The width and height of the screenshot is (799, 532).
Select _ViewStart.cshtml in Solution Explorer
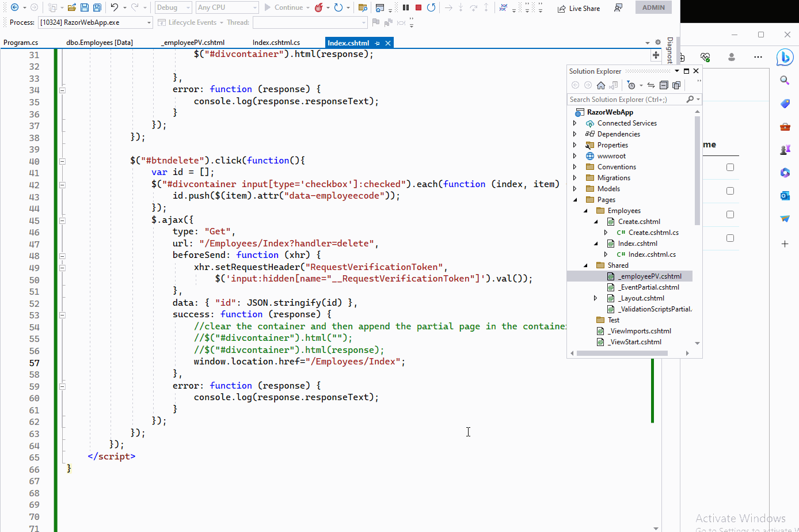click(636, 342)
